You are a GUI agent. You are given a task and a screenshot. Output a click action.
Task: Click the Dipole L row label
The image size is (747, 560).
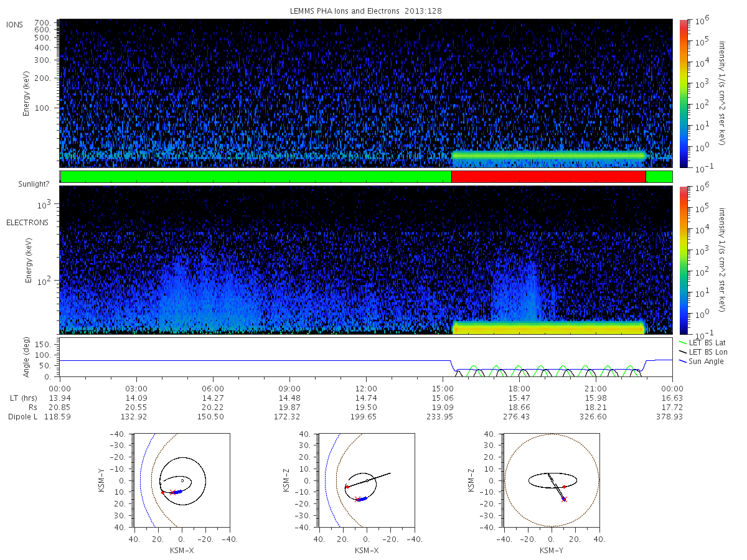tap(22, 416)
